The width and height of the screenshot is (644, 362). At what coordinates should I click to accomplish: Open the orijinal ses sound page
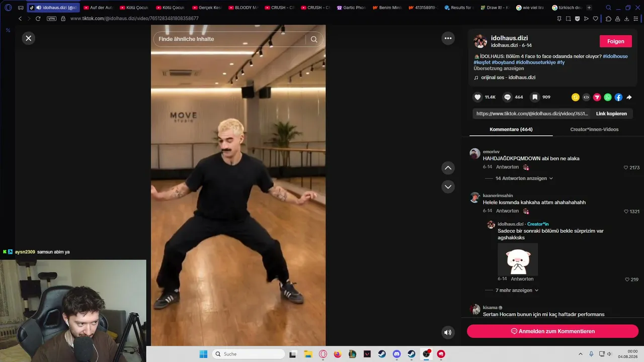(x=508, y=78)
